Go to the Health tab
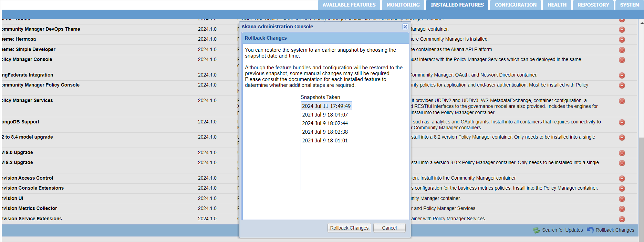The width and height of the screenshot is (644, 242). click(557, 5)
